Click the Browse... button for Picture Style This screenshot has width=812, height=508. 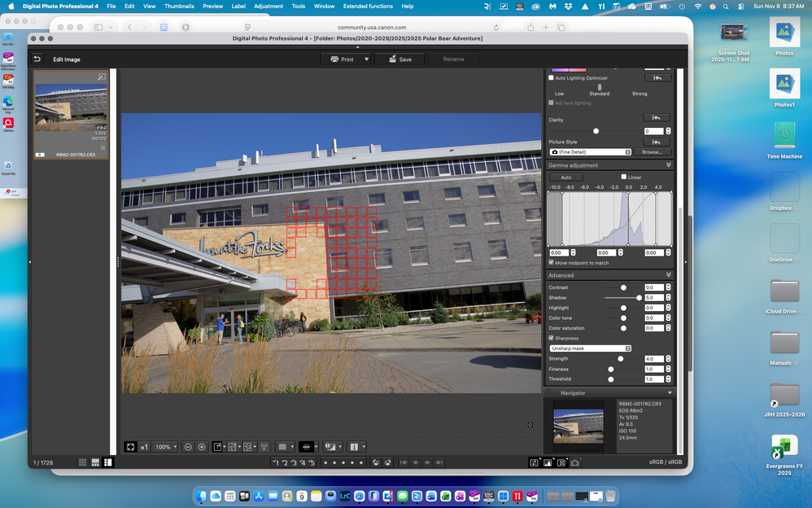(x=652, y=152)
